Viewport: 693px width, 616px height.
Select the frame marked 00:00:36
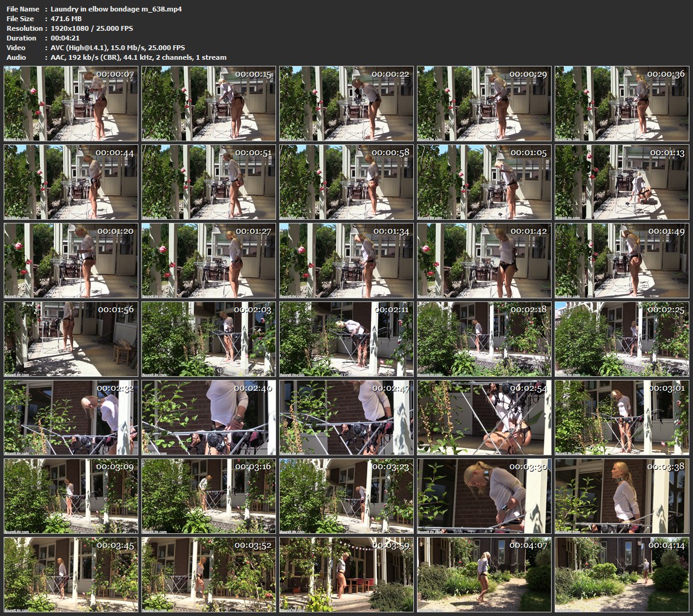coord(622,104)
